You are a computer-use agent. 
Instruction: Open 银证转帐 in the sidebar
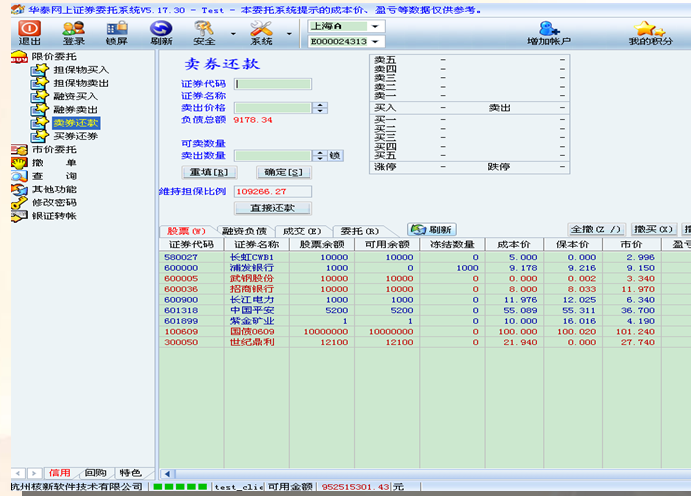click(x=54, y=215)
